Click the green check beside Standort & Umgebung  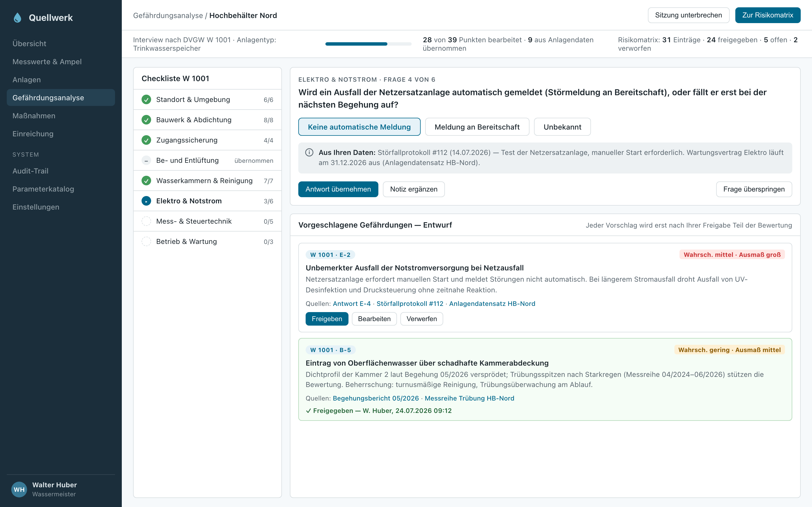[x=146, y=100]
